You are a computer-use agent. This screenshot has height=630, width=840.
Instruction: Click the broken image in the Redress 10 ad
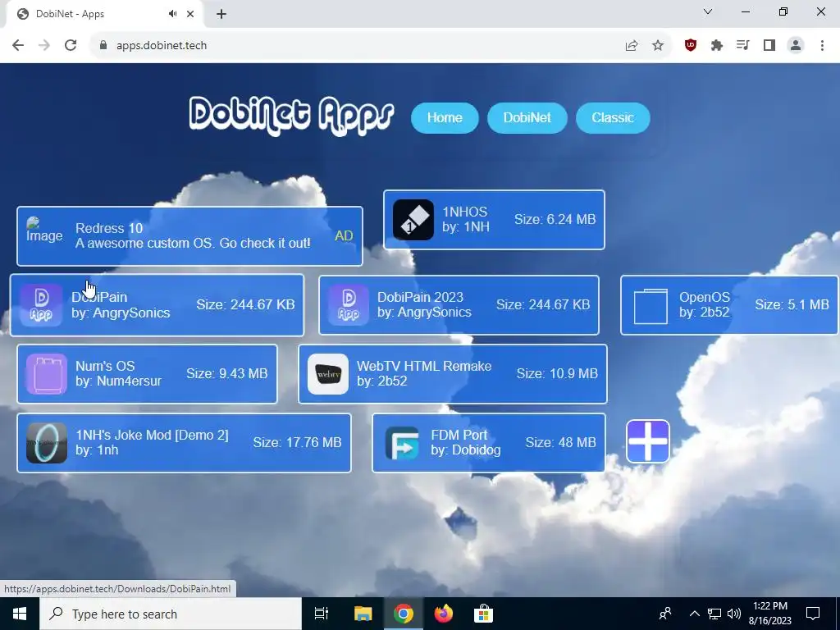point(44,230)
